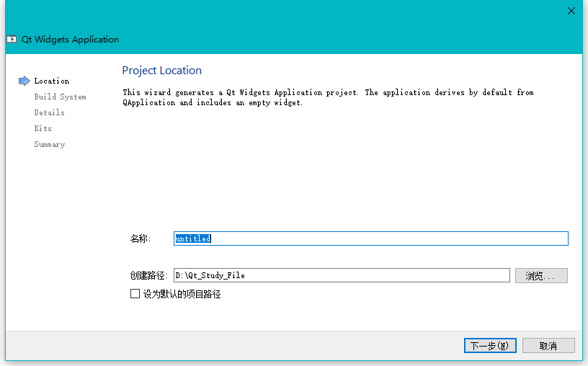Image resolution: width=588 pixels, height=366 pixels.
Task: Click the 取消 cancel button
Action: [x=548, y=345]
